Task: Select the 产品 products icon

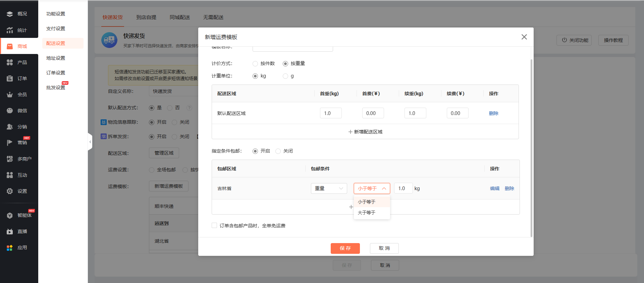Action: coord(10,62)
